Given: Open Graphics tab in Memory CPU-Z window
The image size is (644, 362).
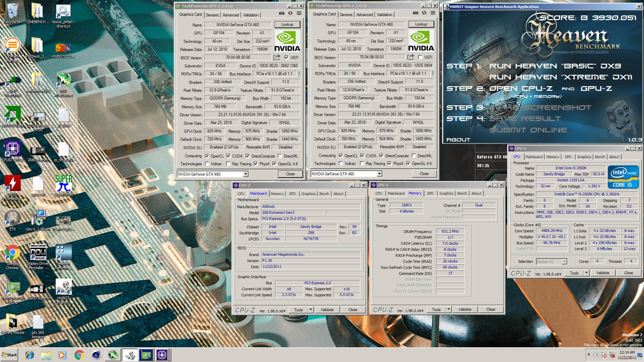Looking at the screenshot, I should click(446, 193).
